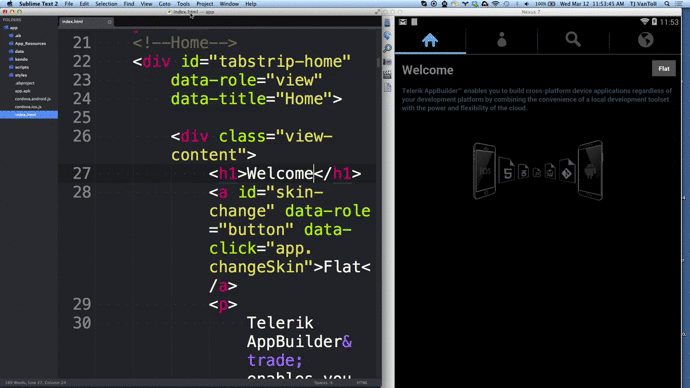Open the Selection menu
The height and width of the screenshot is (388, 690).
click(x=106, y=4)
